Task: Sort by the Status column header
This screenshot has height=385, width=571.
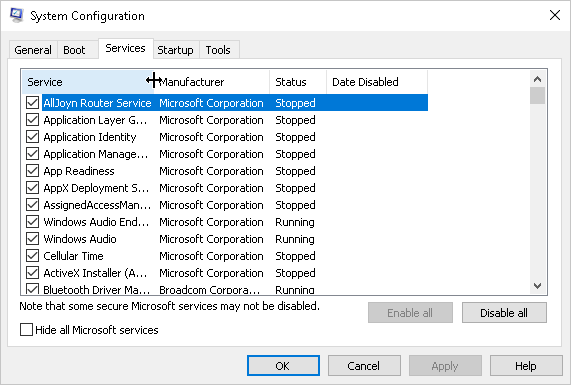Action: point(298,82)
